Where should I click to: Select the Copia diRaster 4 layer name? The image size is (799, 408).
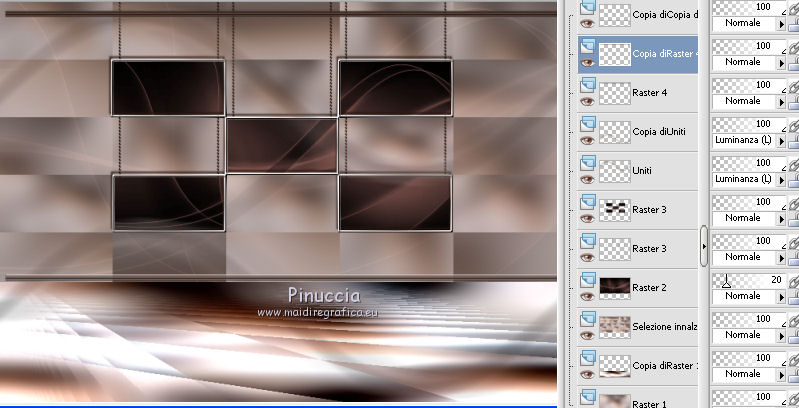(x=664, y=53)
